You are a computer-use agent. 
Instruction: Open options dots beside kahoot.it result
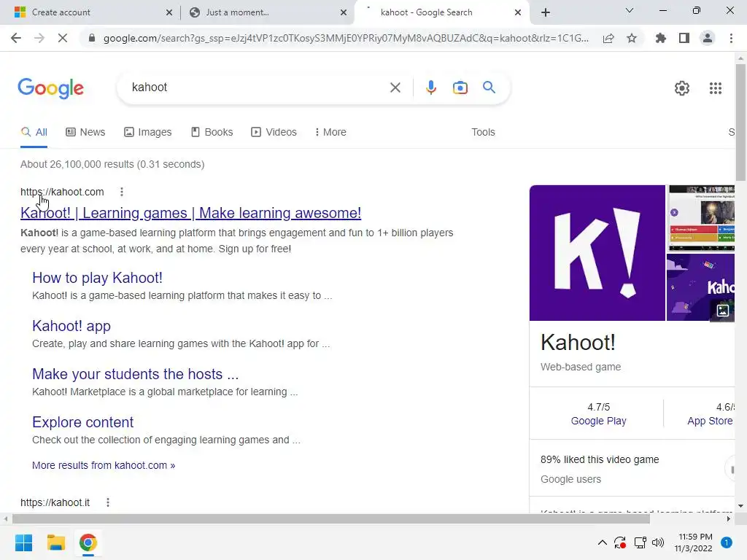(x=108, y=502)
